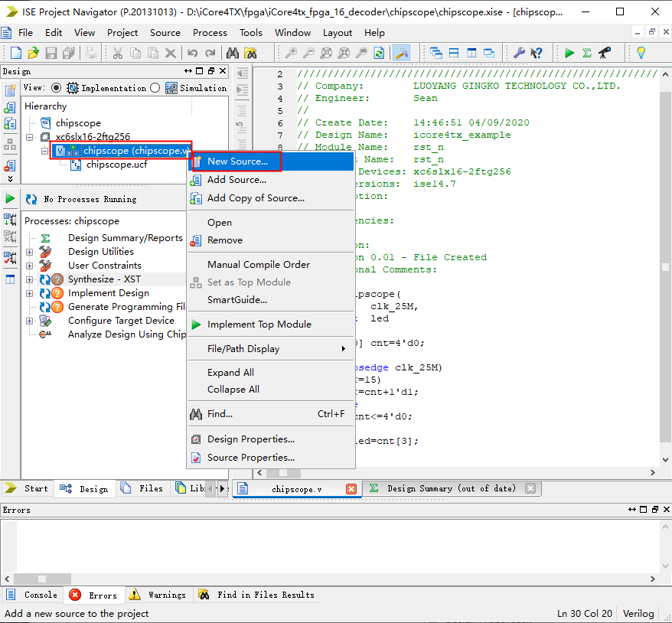Expand the Design Utilities process node
The height and width of the screenshot is (623, 672).
30,252
